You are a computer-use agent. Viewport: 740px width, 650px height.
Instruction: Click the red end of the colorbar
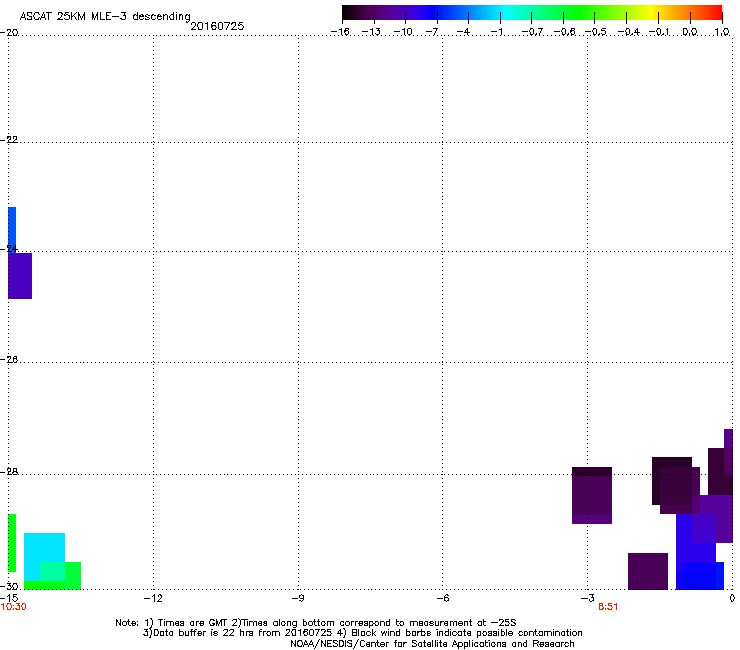[x=715, y=12]
